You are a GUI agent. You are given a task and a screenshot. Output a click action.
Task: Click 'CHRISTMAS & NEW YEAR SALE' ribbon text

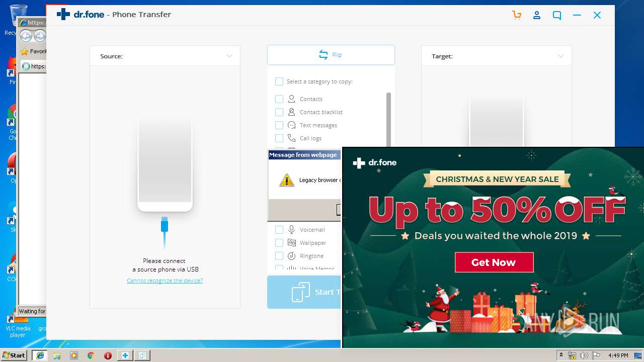point(497,179)
